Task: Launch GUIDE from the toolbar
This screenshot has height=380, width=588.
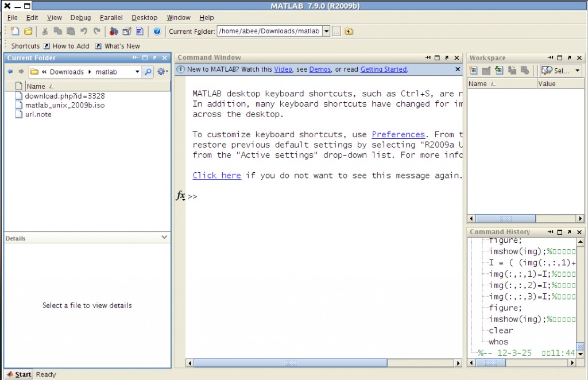Action: pyautogui.click(x=127, y=31)
